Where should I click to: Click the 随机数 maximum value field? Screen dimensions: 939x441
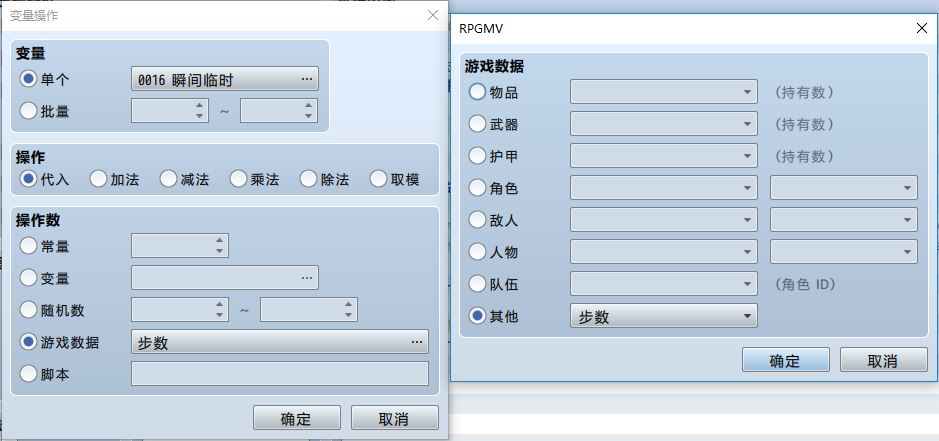[308, 310]
